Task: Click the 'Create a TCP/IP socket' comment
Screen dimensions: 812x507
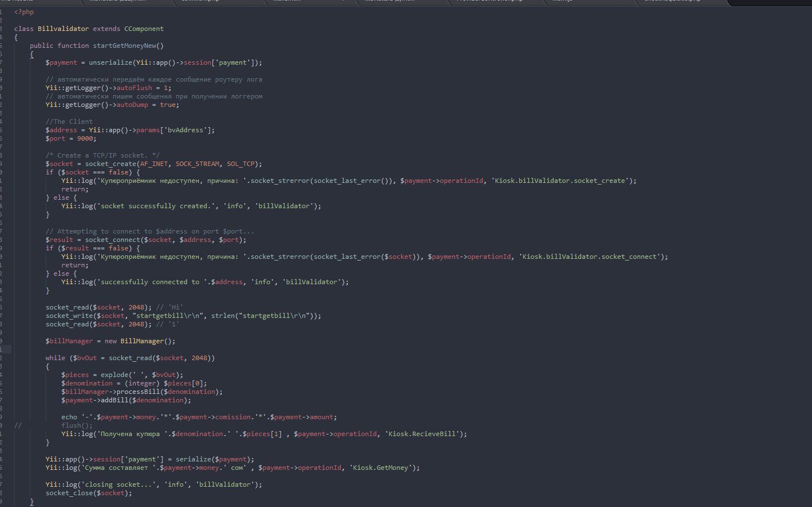Action: tap(102, 155)
